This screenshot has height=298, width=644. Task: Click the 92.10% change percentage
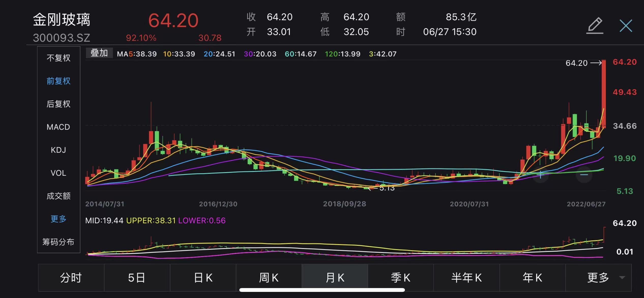click(x=141, y=38)
